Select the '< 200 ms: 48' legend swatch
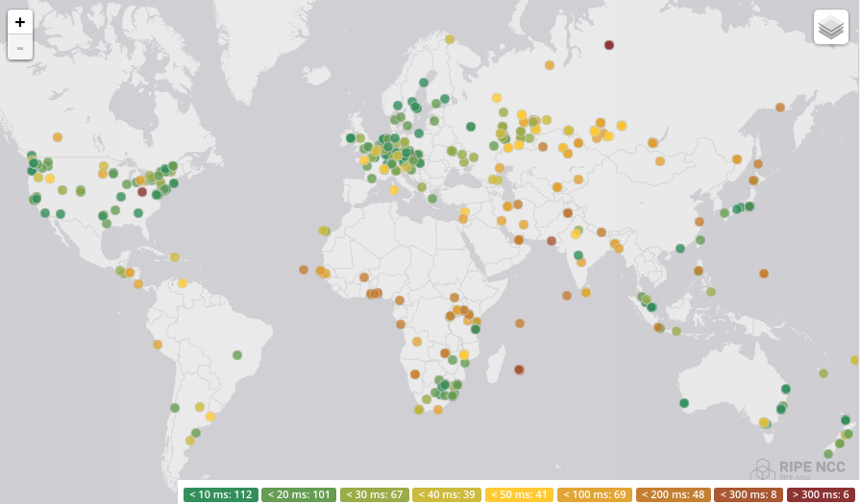 673,494
